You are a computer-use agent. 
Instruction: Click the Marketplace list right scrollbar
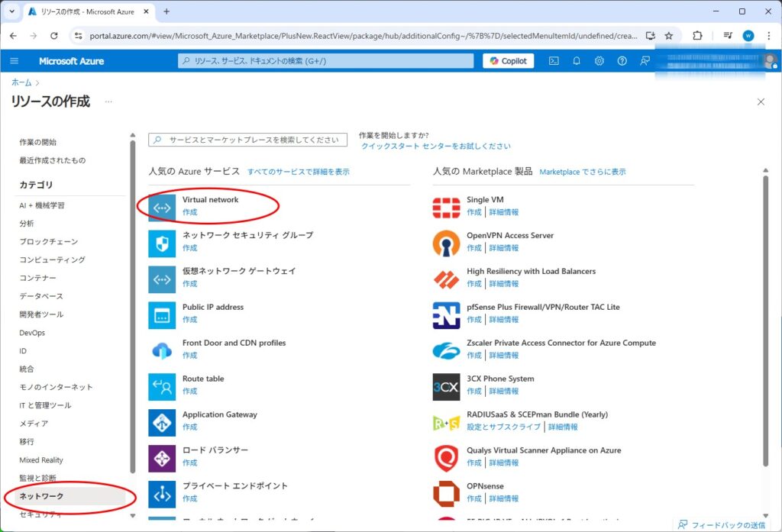[765, 321]
